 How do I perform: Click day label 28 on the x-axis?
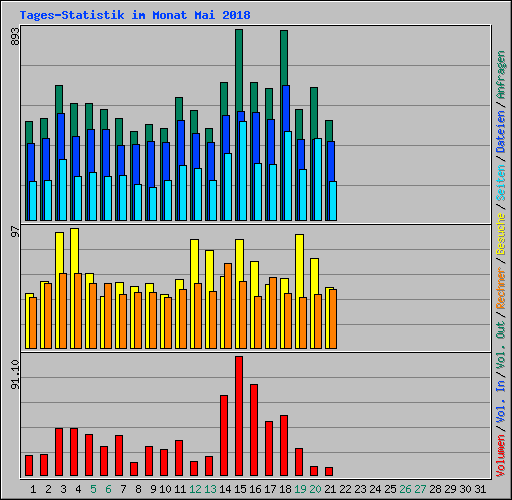[435, 489]
